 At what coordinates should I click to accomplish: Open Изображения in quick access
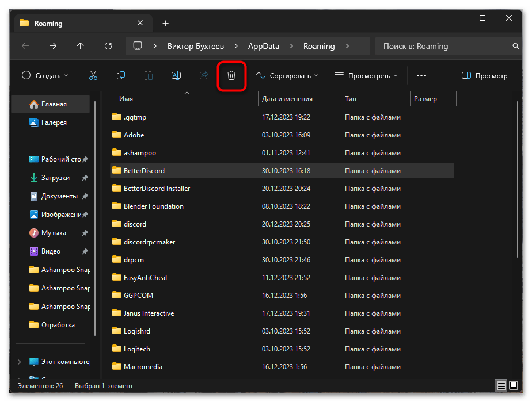55,215
